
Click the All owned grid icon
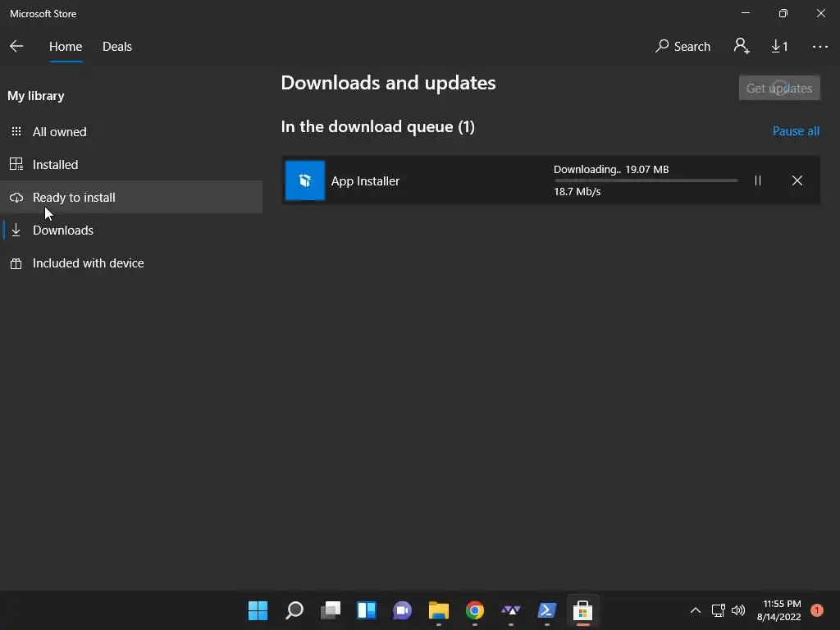coord(16,131)
